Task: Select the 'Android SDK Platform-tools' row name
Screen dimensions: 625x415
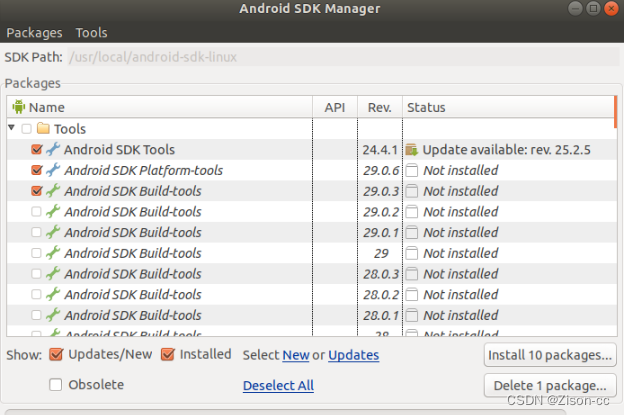Action: (143, 170)
